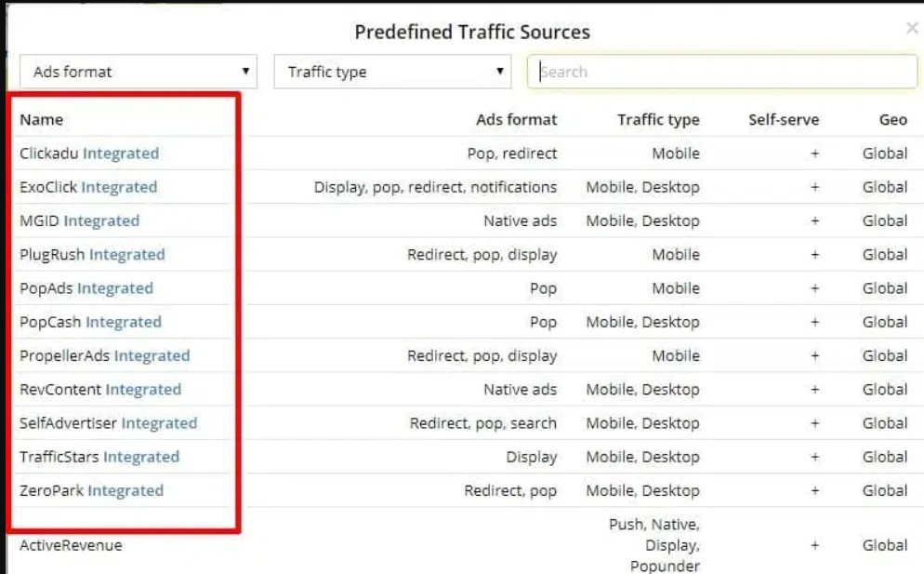Open the Clickadu Integrated link

[88, 154]
